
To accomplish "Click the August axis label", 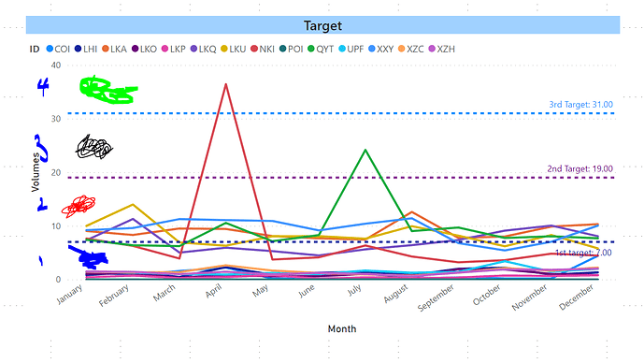I will click(x=396, y=294).
